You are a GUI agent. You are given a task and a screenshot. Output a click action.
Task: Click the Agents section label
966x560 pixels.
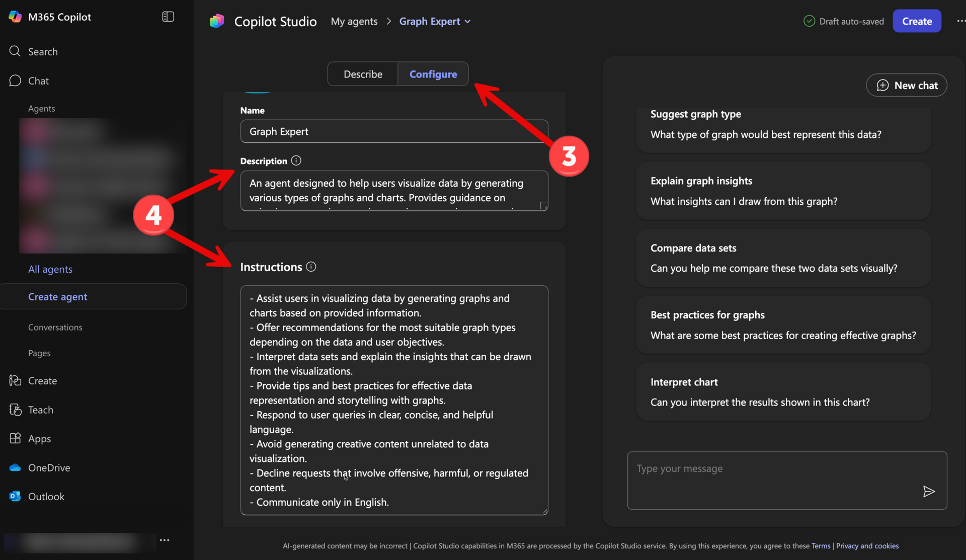point(41,108)
